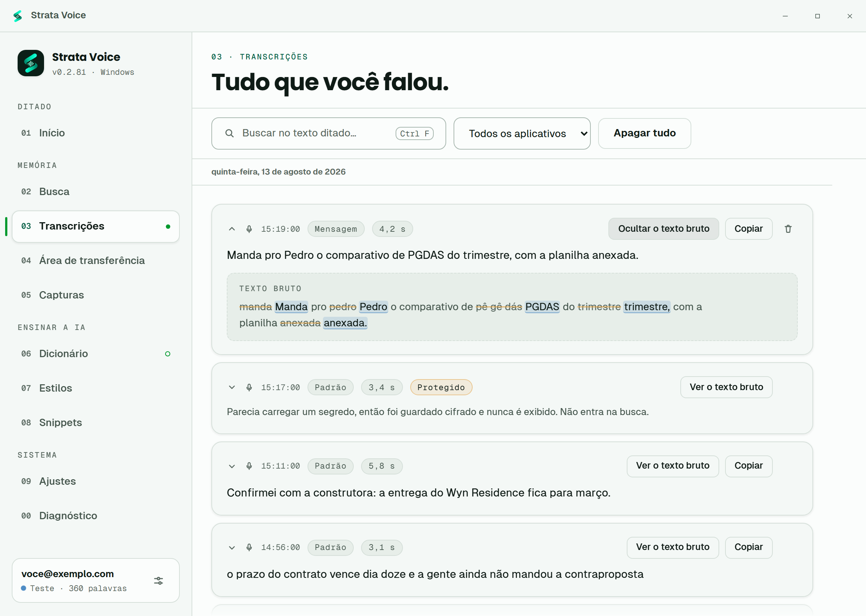
Task: Click the struck-through pê gê dás text
Action: [499, 307]
